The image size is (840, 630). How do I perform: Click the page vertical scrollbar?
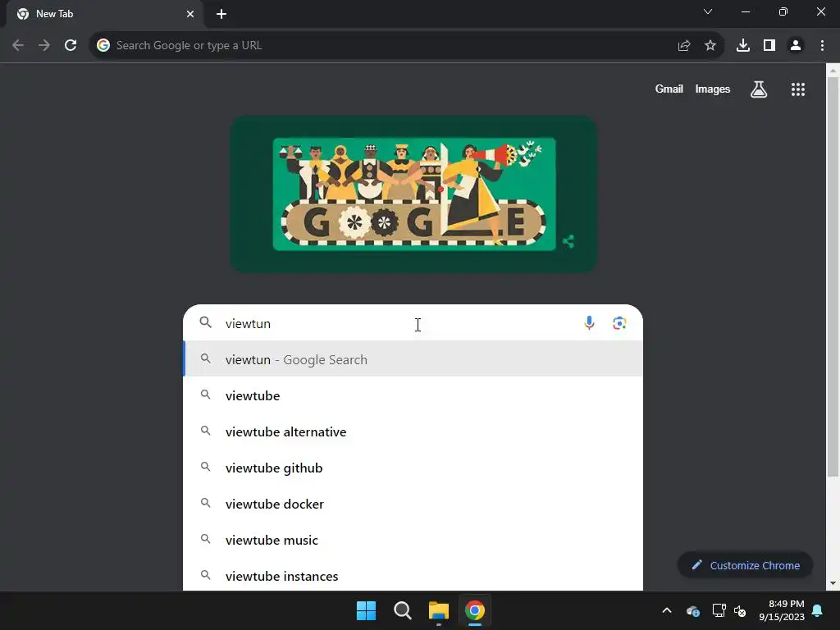(x=833, y=276)
